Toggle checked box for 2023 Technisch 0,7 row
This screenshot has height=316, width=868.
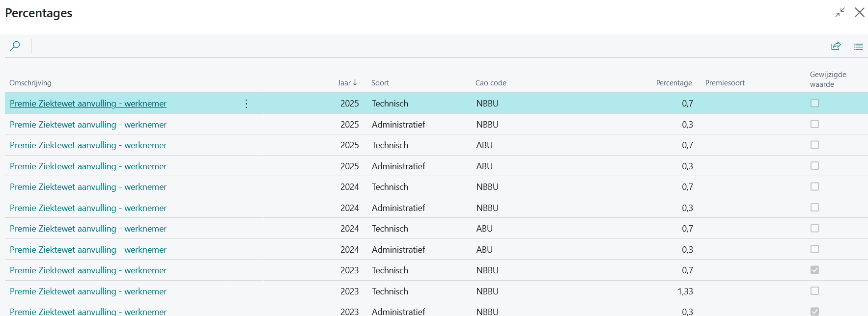(814, 270)
